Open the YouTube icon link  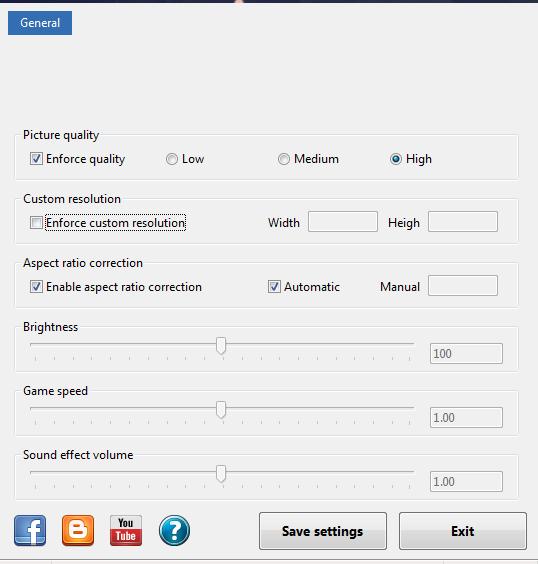click(126, 531)
